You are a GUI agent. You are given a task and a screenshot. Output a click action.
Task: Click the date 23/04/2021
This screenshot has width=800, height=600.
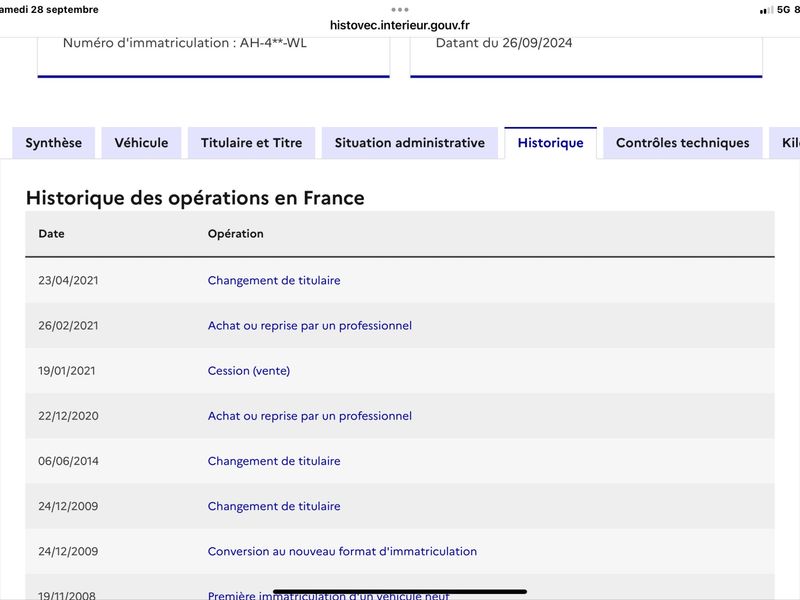click(x=68, y=280)
